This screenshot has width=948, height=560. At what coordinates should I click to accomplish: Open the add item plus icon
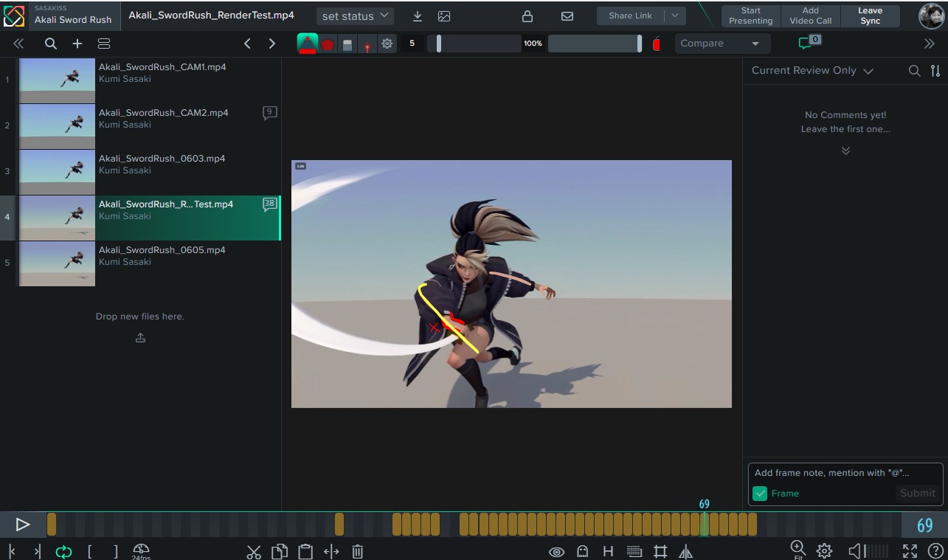coord(77,44)
